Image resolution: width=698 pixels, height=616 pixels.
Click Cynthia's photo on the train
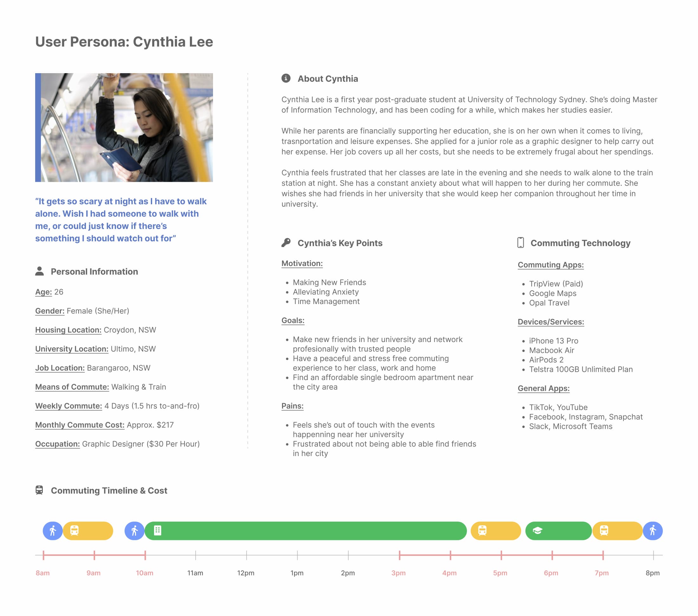coord(127,127)
